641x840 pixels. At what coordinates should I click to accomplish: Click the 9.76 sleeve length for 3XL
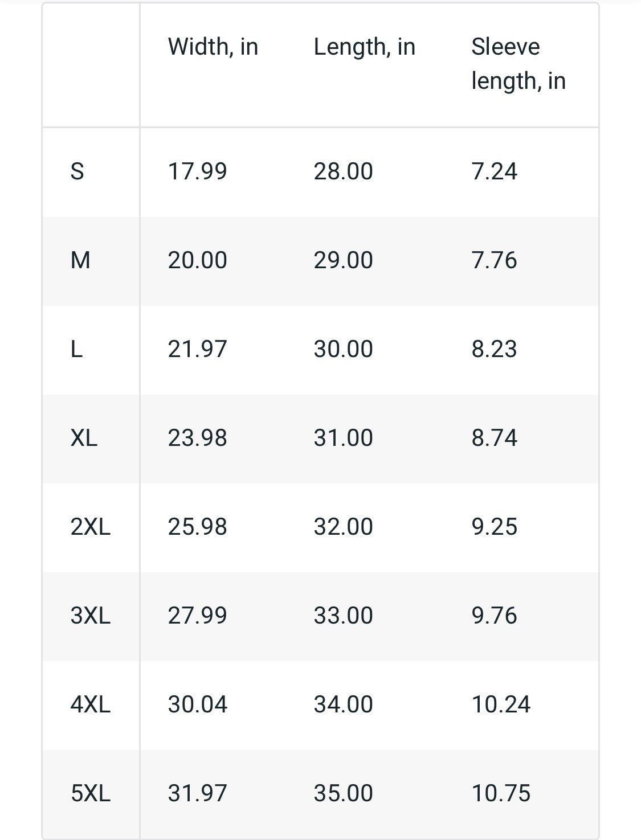click(x=494, y=616)
